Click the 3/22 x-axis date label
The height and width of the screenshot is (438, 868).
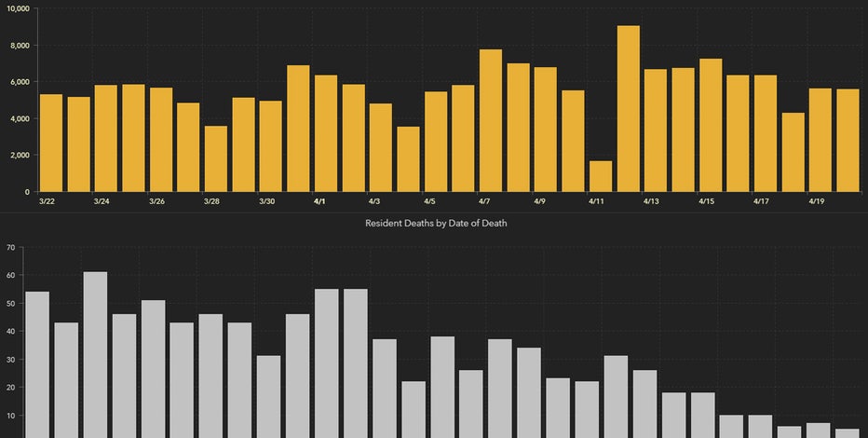click(47, 201)
